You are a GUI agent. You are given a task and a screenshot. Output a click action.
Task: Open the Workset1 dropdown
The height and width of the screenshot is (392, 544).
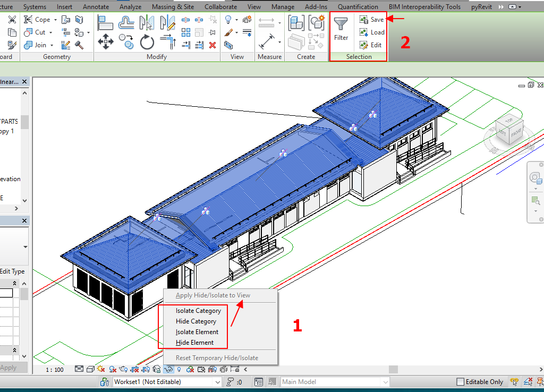point(218,382)
